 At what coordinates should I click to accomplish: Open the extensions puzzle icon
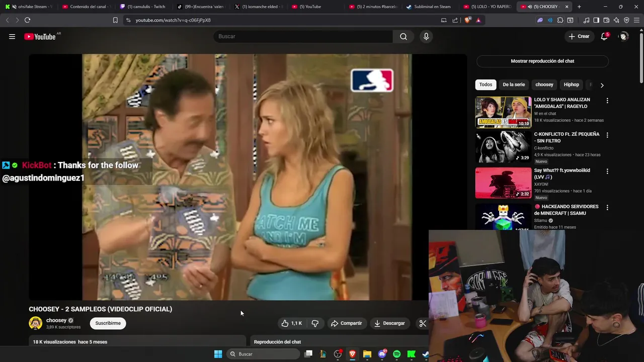(560, 20)
